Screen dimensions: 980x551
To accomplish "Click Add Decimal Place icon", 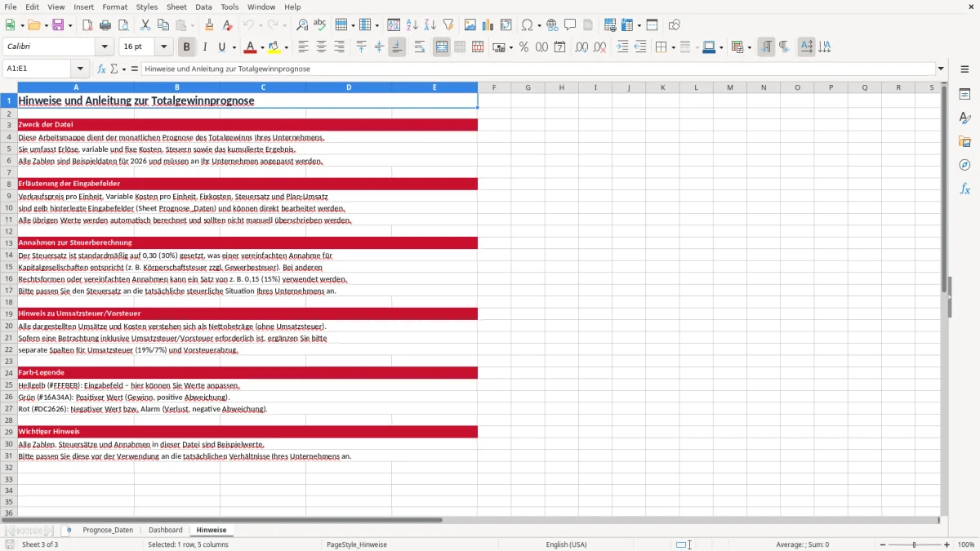I will point(581,47).
